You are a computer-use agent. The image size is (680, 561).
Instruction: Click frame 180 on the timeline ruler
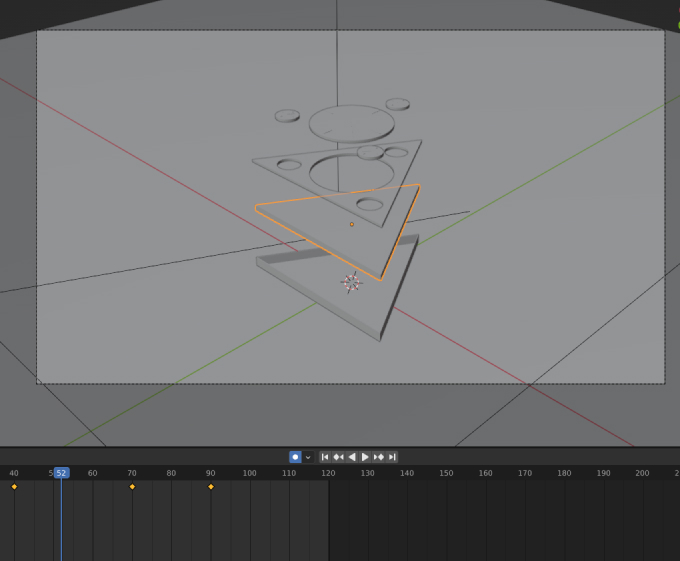(x=564, y=473)
